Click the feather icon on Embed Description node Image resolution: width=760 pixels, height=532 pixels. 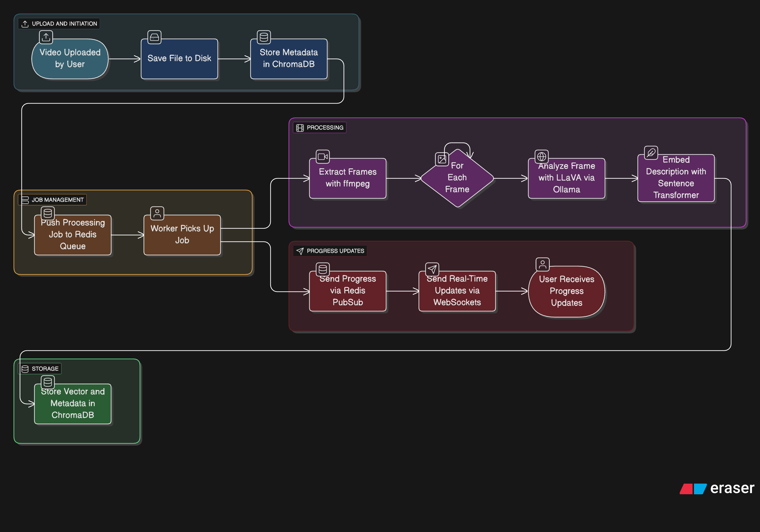[x=651, y=153]
